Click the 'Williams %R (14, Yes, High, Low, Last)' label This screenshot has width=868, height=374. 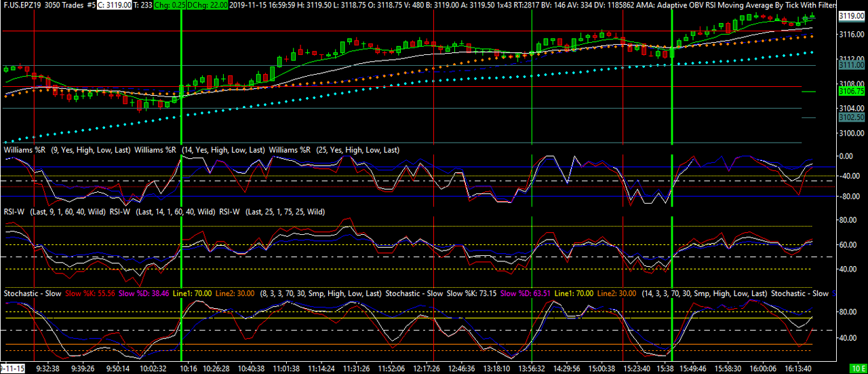200,149
